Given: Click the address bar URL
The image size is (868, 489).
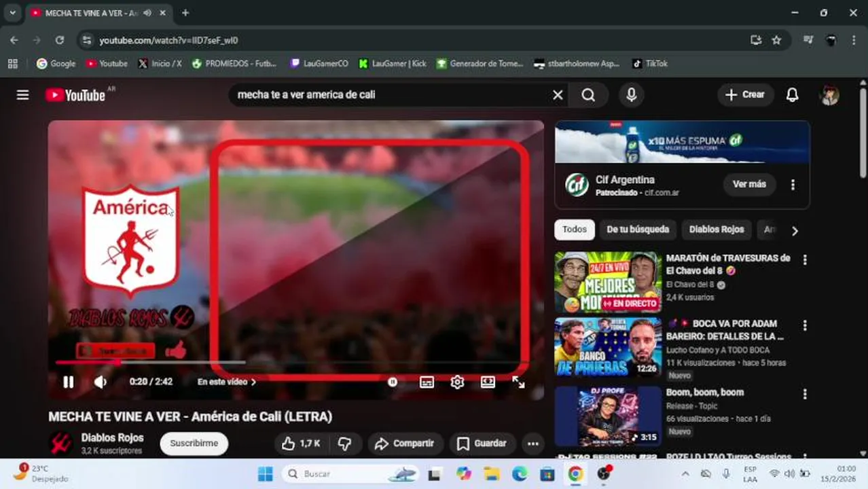Looking at the screenshot, I should [x=168, y=41].
